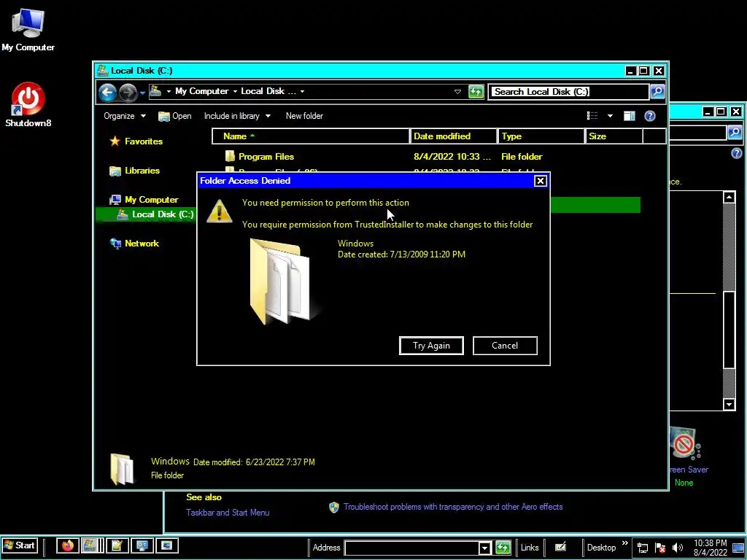Click Show Desktop button at taskbar end
This screenshot has height=560, width=747.
738,548
